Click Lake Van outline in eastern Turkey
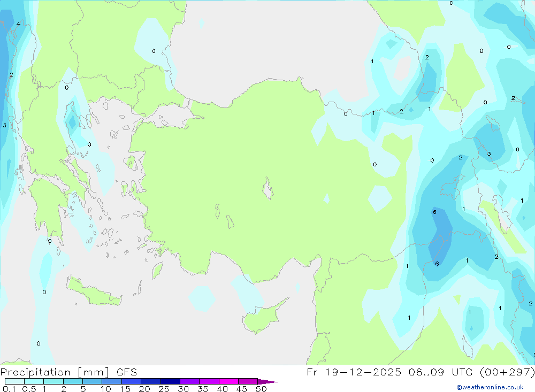535x392 pixels. (452, 187)
